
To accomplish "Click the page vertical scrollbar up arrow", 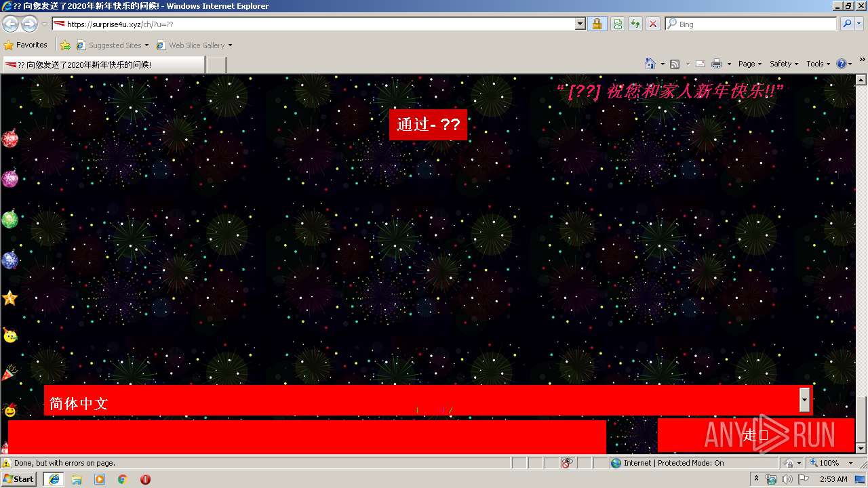I will pyautogui.click(x=861, y=81).
